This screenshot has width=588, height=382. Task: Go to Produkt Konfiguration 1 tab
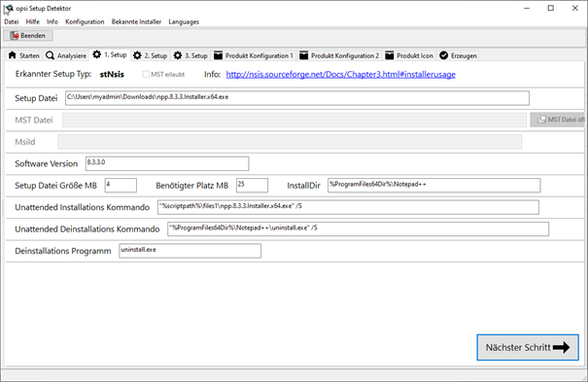click(x=254, y=55)
